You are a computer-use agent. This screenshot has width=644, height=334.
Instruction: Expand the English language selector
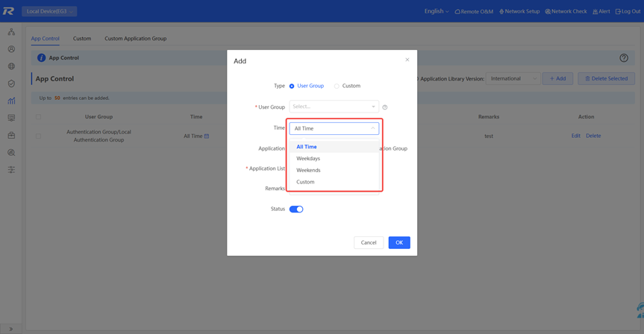tap(437, 11)
